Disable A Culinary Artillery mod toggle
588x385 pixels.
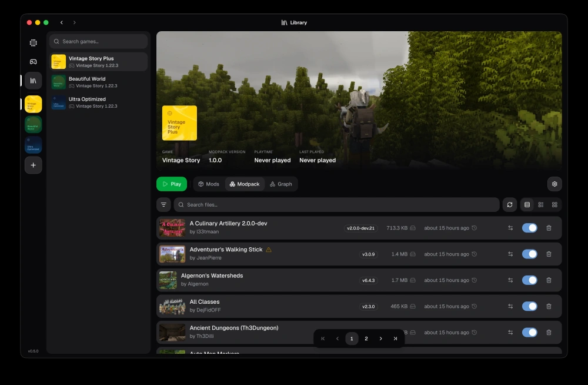click(530, 228)
